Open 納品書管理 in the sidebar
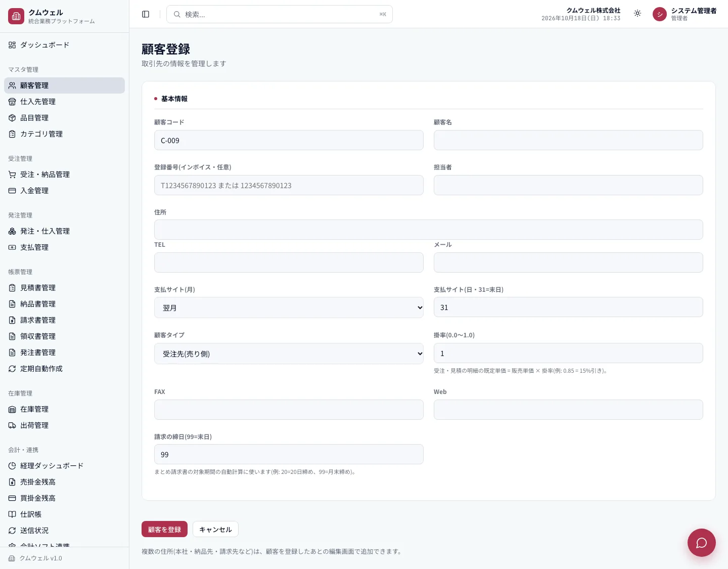This screenshot has width=728, height=569. (64, 304)
